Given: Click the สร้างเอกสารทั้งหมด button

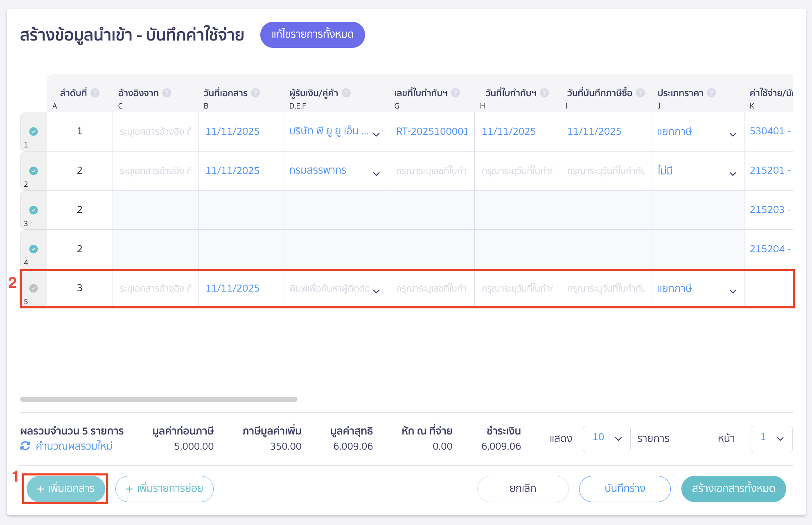Looking at the screenshot, I should click(x=733, y=489).
